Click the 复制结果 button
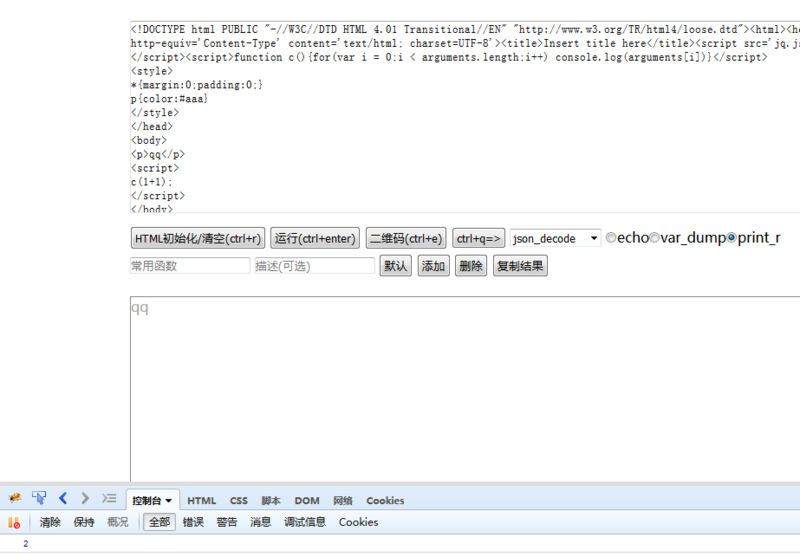The height and width of the screenshot is (557, 800). click(520, 266)
